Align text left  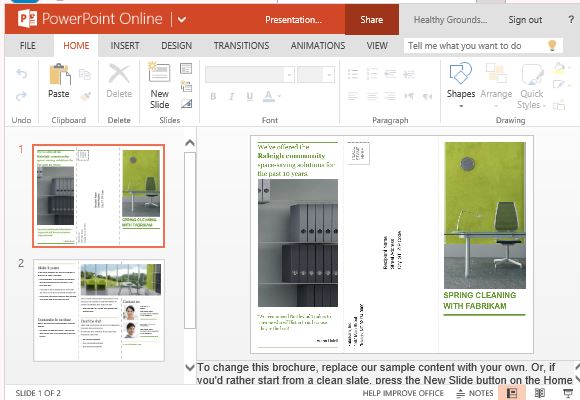(353, 97)
